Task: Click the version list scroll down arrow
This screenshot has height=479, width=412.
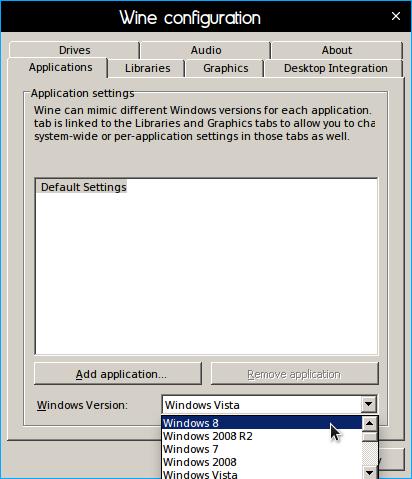Action: [x=369, y=472]
